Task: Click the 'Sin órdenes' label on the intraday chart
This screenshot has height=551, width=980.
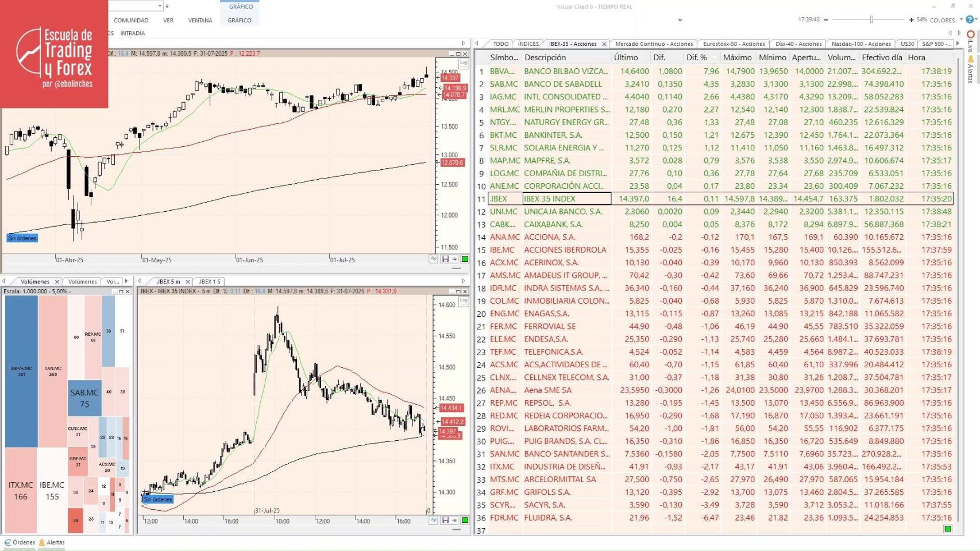Action: pyautogui.click(x=157, y=499)
